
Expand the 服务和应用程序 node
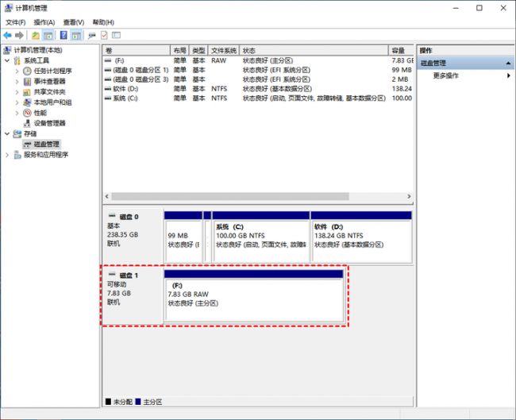click(7, 155)
